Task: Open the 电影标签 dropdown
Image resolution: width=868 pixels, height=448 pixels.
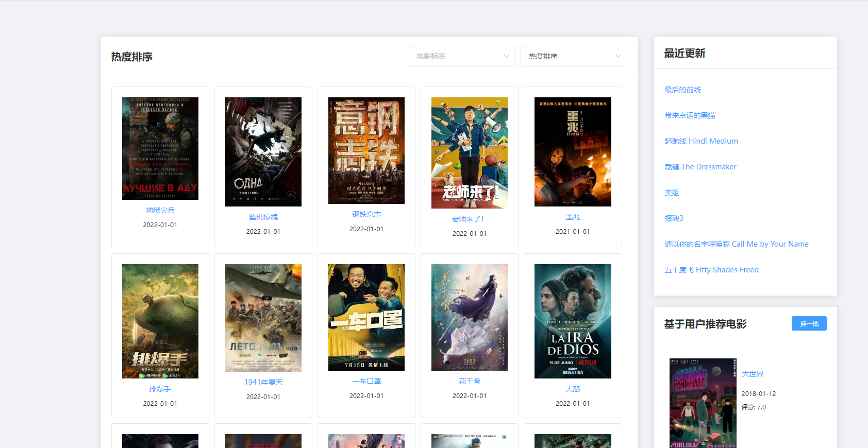Action: point(462,56)
